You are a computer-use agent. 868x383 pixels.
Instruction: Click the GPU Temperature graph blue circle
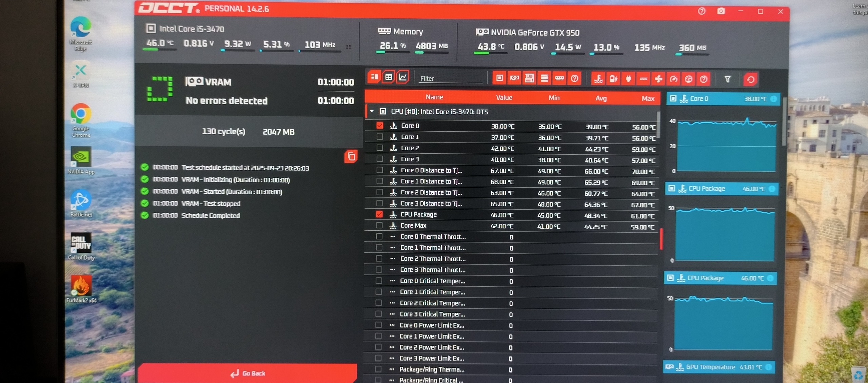click(769, 367)
